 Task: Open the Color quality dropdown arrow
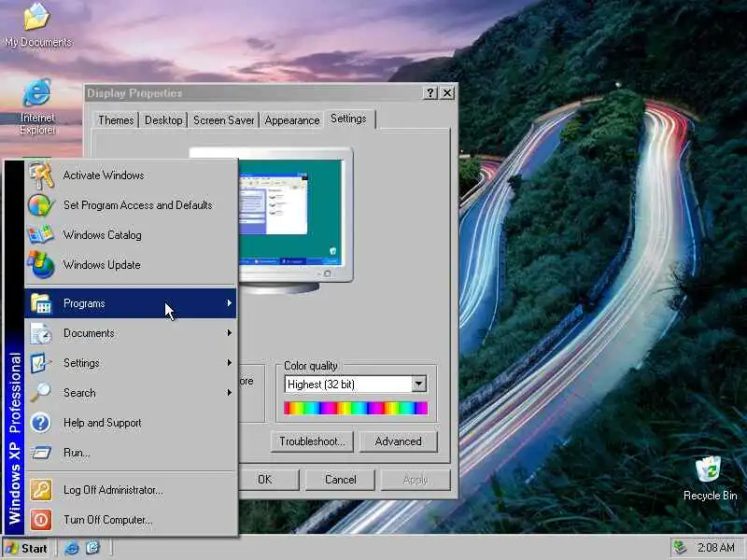419,384
